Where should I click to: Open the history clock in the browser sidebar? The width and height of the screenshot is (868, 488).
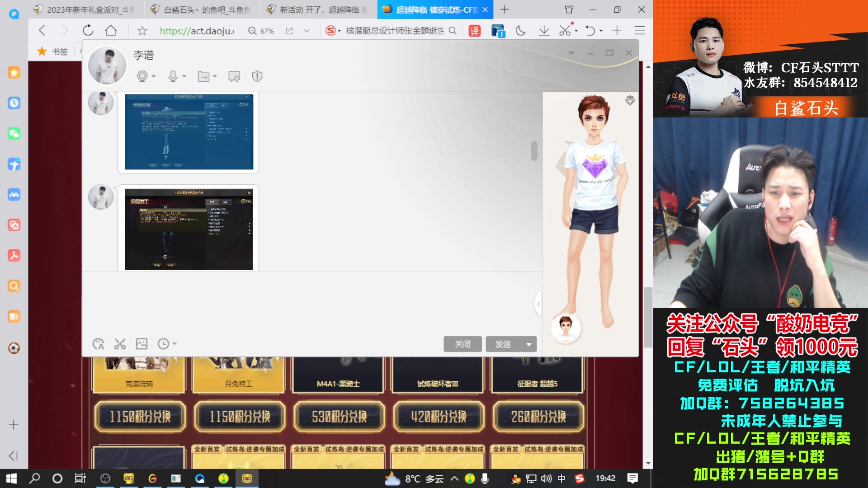[x=14, y=103]
